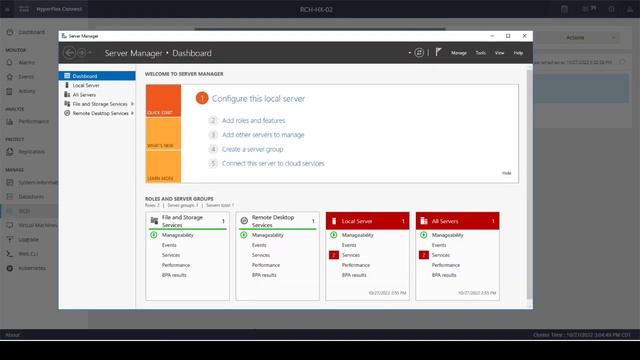Click Local Server tile header icon

coord(334,221)
